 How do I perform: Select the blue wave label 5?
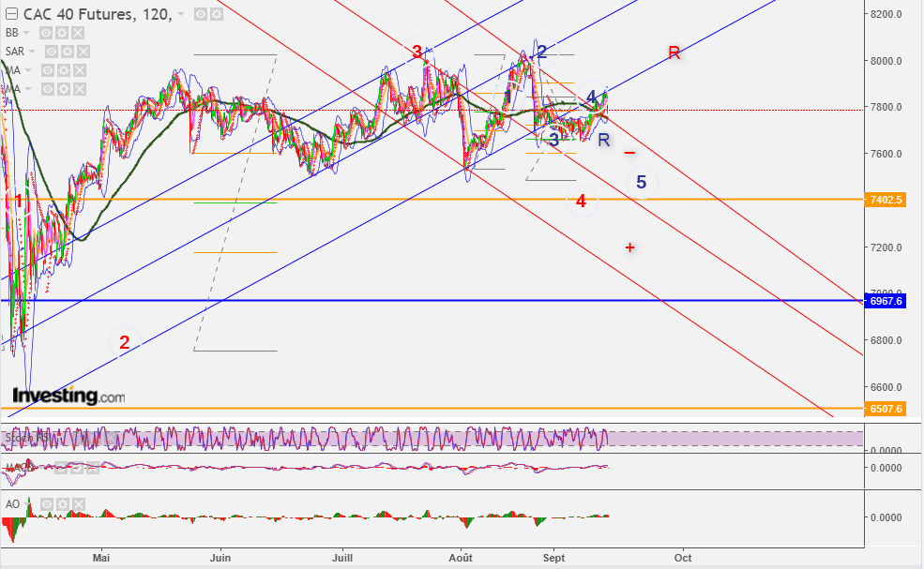pos(641,182)
